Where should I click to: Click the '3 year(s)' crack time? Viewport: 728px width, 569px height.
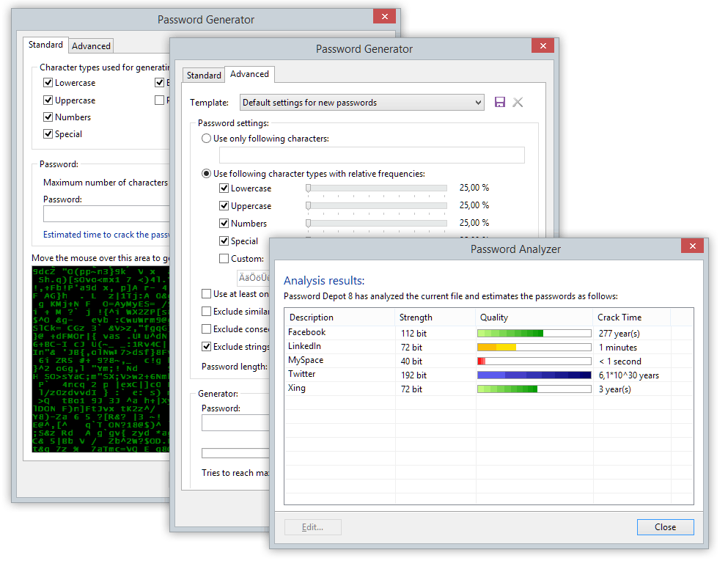[x=614, y=389]
